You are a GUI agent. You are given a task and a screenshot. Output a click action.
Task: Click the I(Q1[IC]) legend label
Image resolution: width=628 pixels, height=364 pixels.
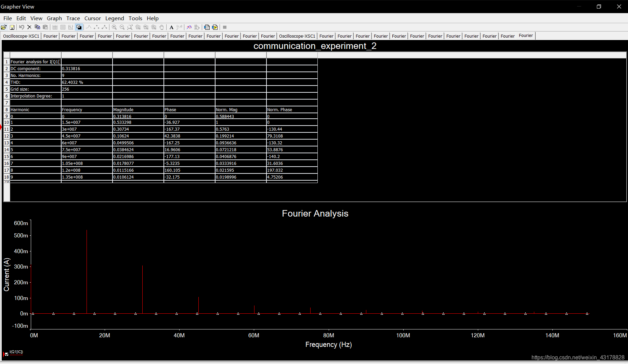tap(16, 352)
